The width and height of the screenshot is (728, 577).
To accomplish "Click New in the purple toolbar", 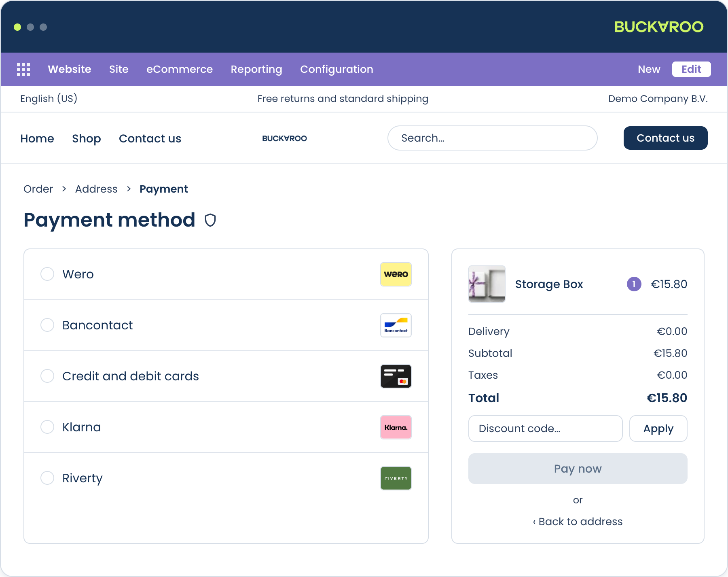I will (649, 69).
